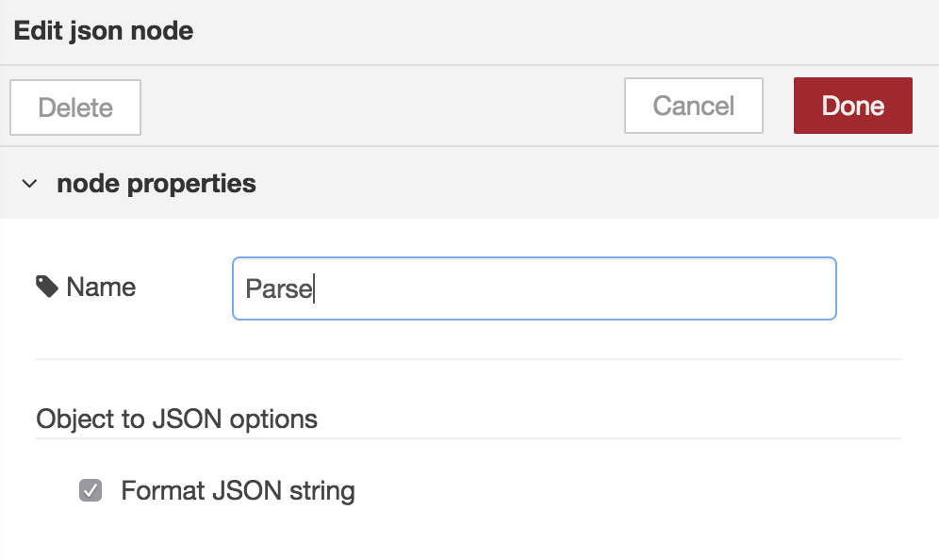The image size is (939, 560).
Task: Toggle option via 'Format JSON string' label
Action: click(238, 490)
